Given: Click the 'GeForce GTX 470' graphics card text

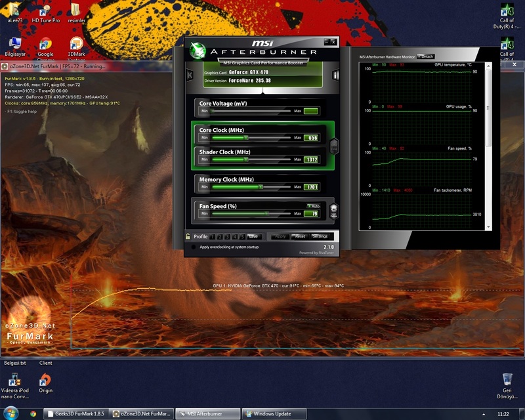Looking at the screenshot, I should (x=249, y=72).
